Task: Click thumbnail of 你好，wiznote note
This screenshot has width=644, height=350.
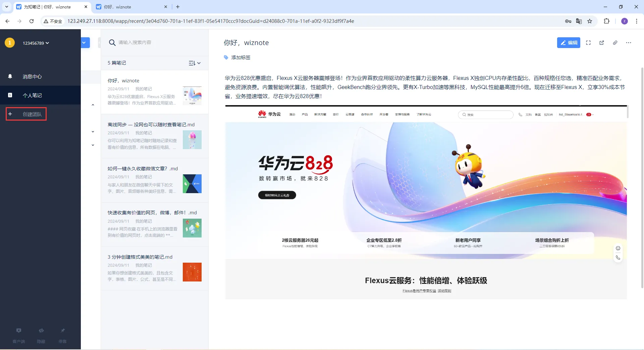Action: (x=192, y=96)
